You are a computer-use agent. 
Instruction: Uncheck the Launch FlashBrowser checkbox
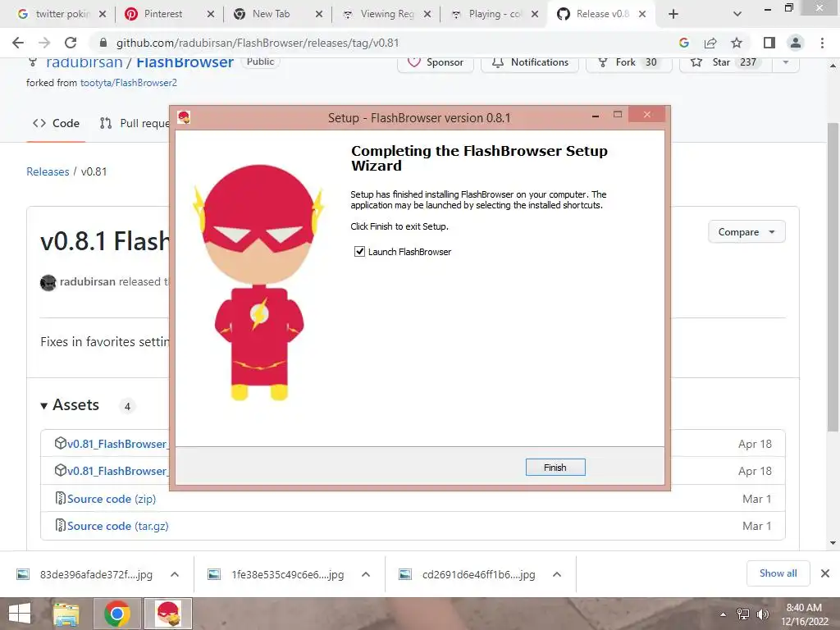359,251
